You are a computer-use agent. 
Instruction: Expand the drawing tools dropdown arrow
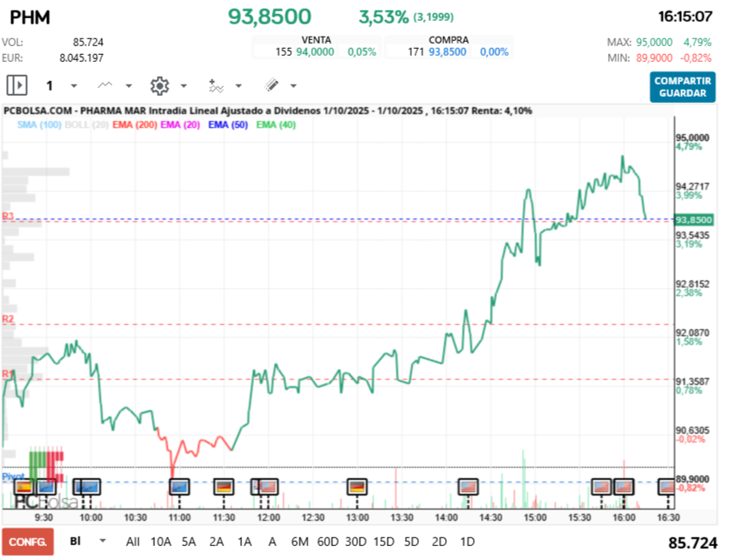click(294, 86)
